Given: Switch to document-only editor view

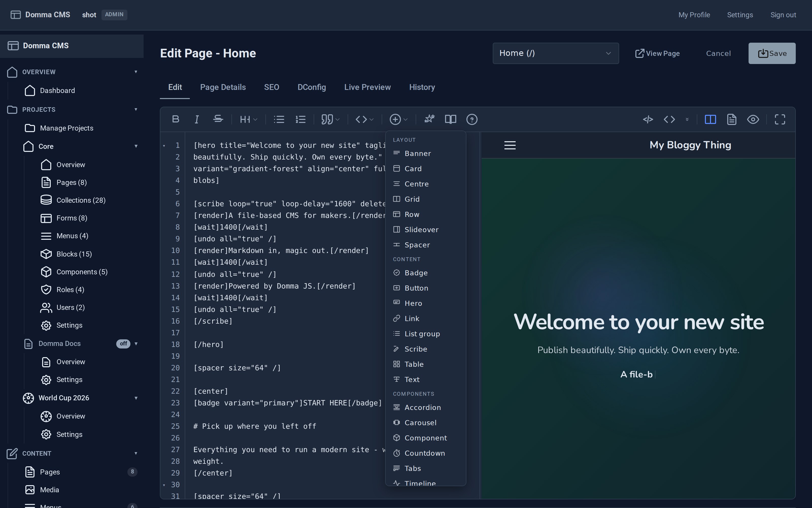Looking at the screenshot, I should click(x=732, y=119).
